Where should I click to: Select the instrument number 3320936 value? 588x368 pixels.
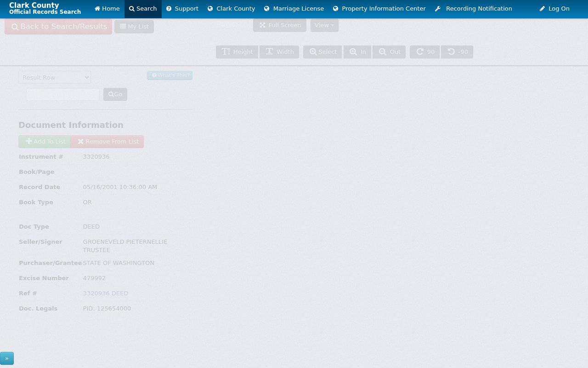[x=96, y=157]
